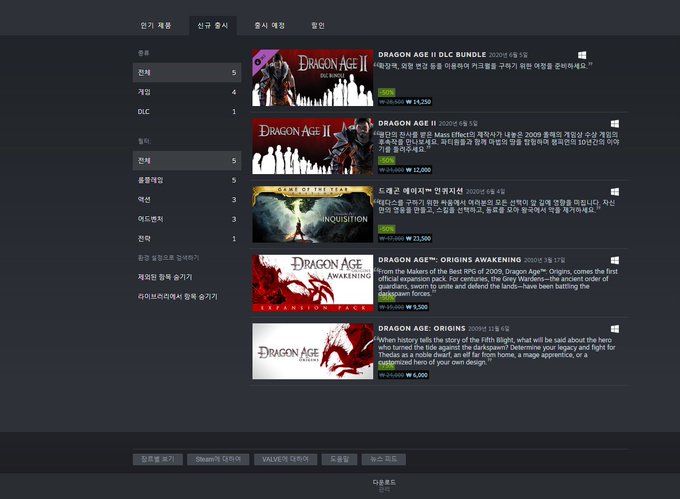
Task: Filter type by 게임
Action: pyautogui.click(x=187, y=92)
